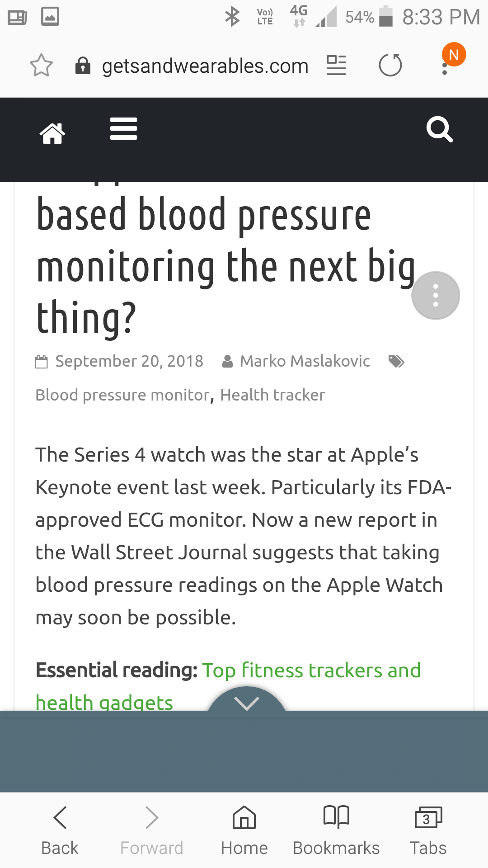Open author Marko Maslakovic link
This screenshot has height=868, width=488.
coord(305,361)
